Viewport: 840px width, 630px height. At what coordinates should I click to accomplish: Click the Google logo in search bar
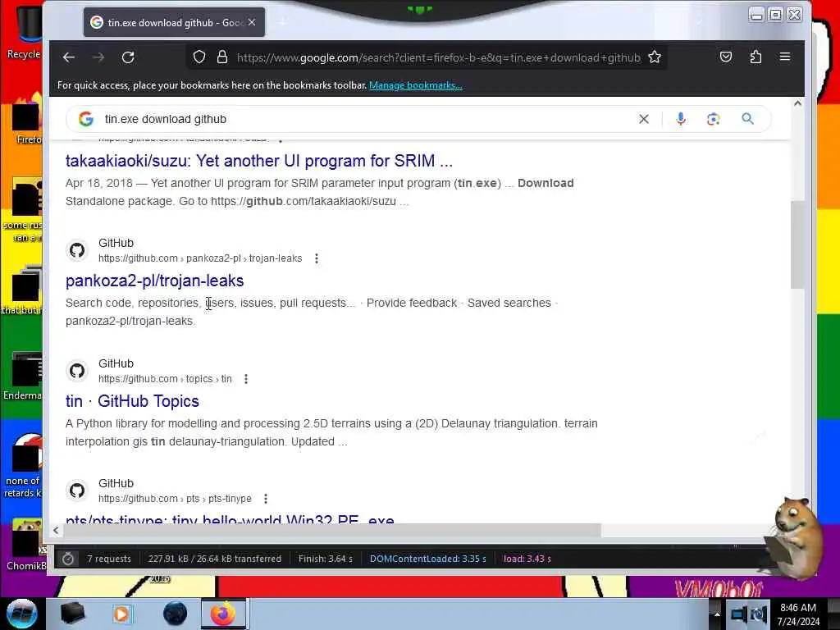pyautogui.click(x=85, y=119)
